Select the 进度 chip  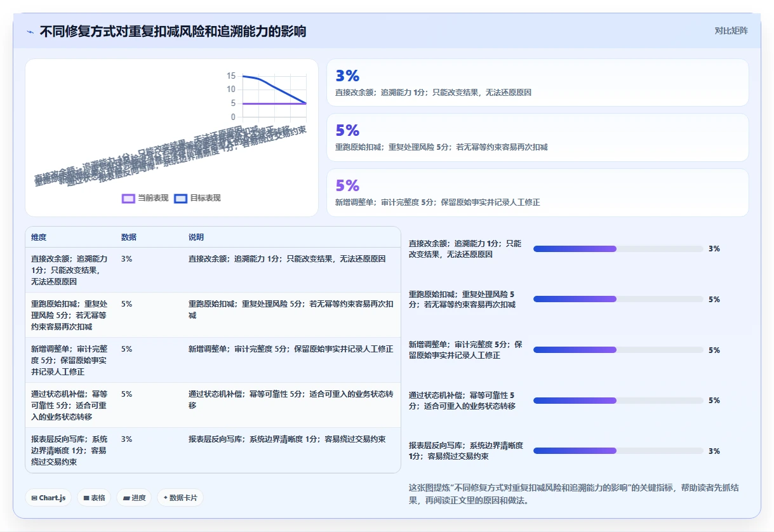[134, 498]
